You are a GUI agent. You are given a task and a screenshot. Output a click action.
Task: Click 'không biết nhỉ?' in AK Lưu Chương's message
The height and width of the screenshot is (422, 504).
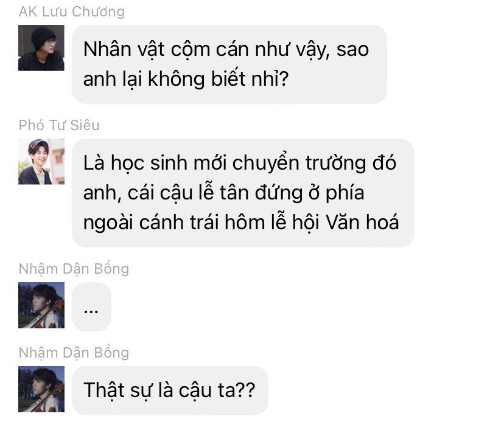point(219,78)
